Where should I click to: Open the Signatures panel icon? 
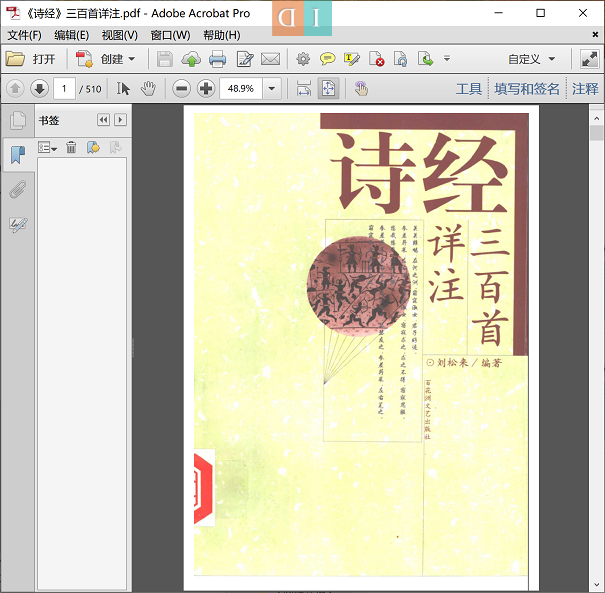(x=18, y=224)
